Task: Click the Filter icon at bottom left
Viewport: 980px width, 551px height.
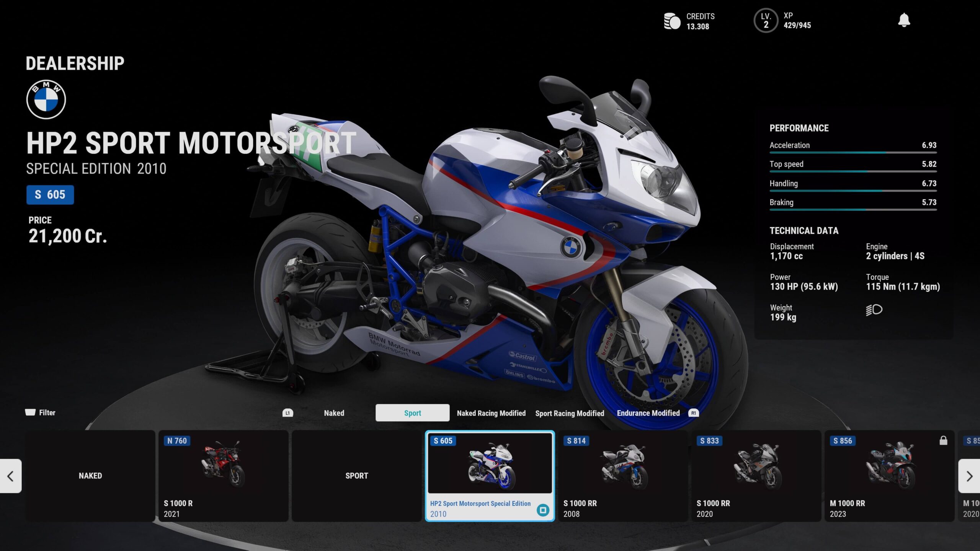Action: coord(31,412)
